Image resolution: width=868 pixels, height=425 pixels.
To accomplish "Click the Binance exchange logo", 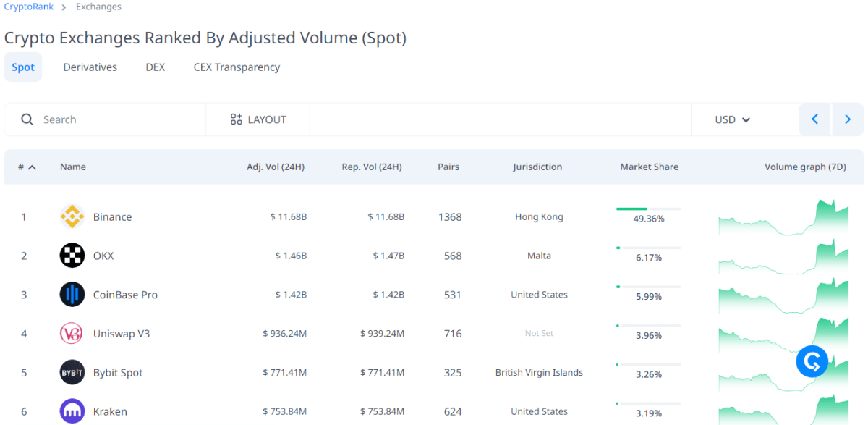I will [71, 216].
